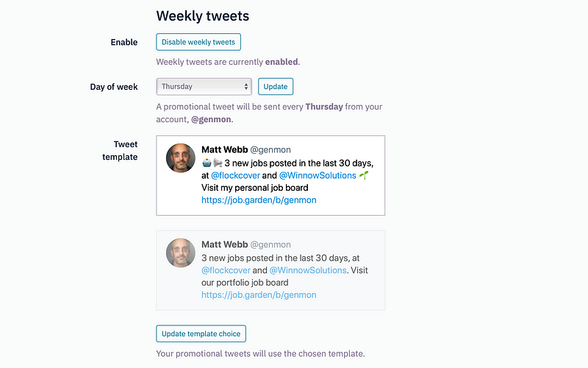Click the dropdown stepper arrows beside Thursday
588x368 pixels.
coord(246,87)
